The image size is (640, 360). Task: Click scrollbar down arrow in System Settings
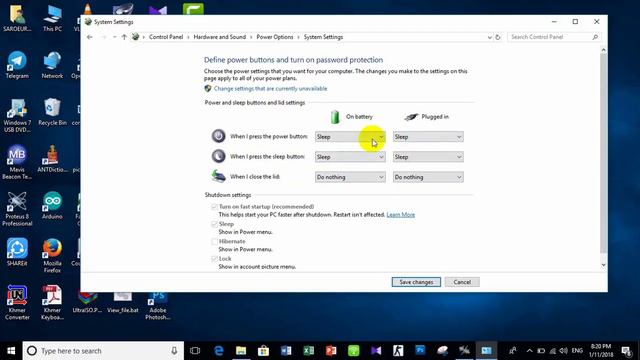(603, 265)
